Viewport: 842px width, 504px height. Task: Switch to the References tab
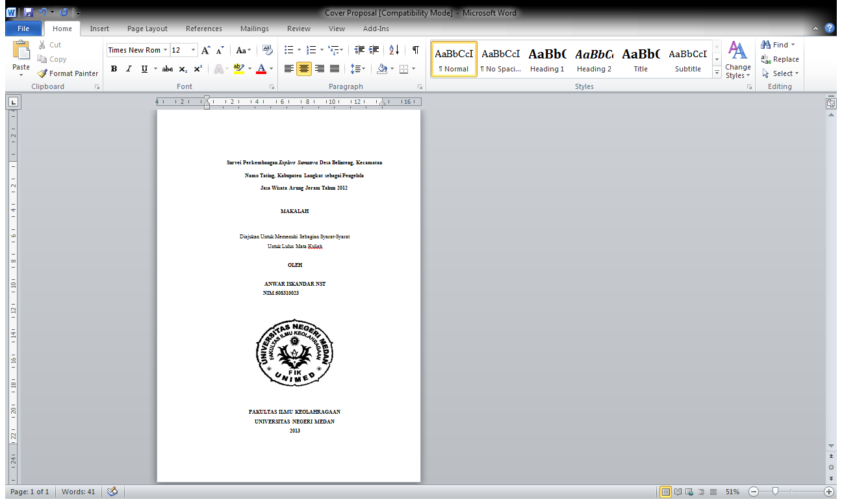[x=204, y=29]
